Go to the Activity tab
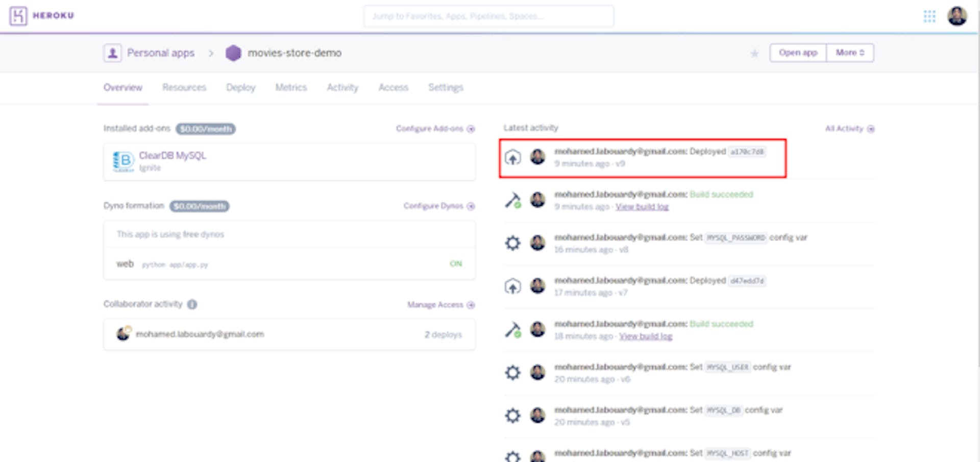980x462 pixels. (342, 88)
